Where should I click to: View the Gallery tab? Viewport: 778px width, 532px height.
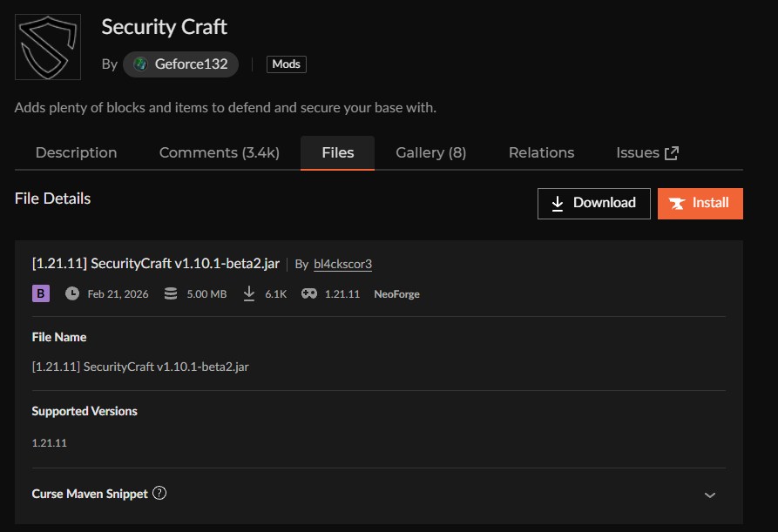(430, 152)
